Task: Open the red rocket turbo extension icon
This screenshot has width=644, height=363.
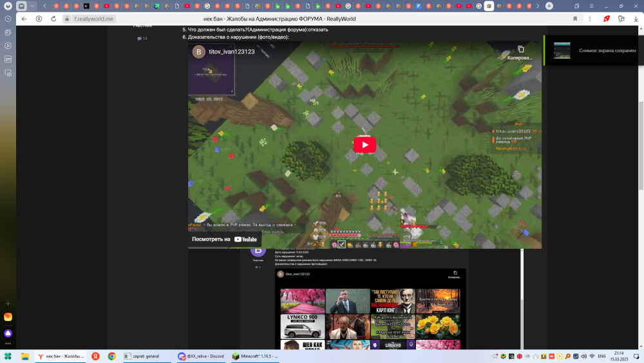Action: [x=607, y=19]
